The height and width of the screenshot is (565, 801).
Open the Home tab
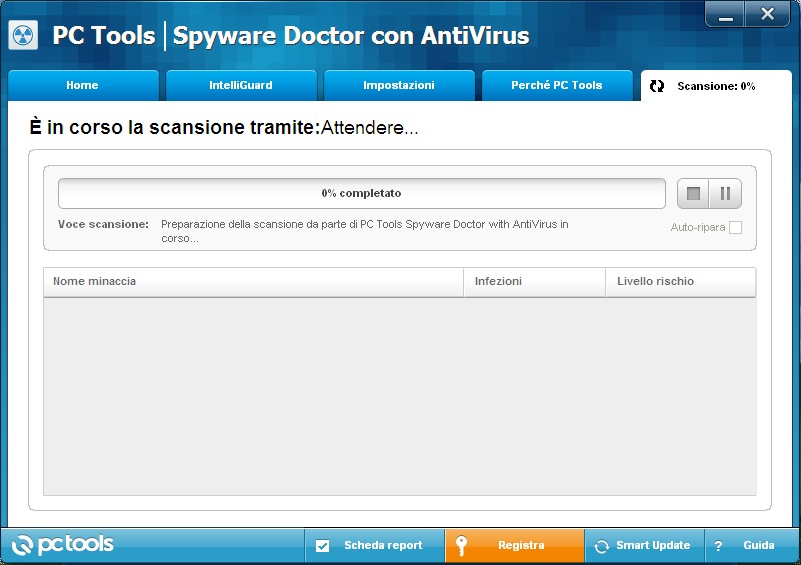(x=82, y=86)
